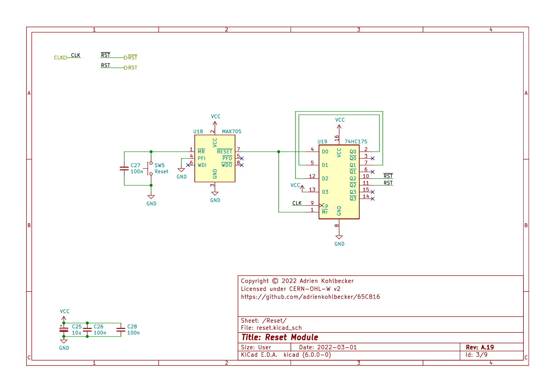Click the 74HC175 value label
Image resolution: width=556 pixels, height=392 pixels.
pos(356,142)
